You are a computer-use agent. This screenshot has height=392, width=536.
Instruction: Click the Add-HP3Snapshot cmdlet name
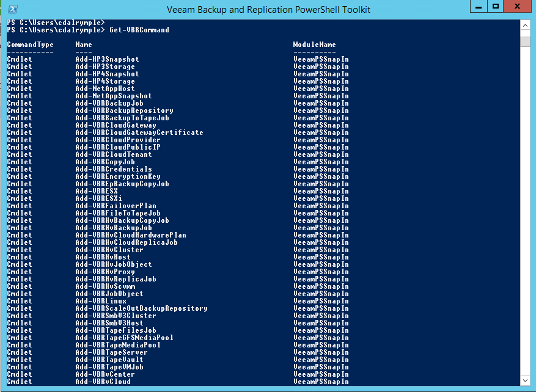107,59
